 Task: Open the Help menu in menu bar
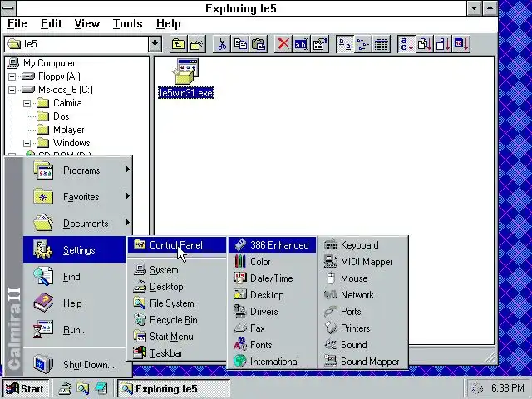tap(168, 24)
